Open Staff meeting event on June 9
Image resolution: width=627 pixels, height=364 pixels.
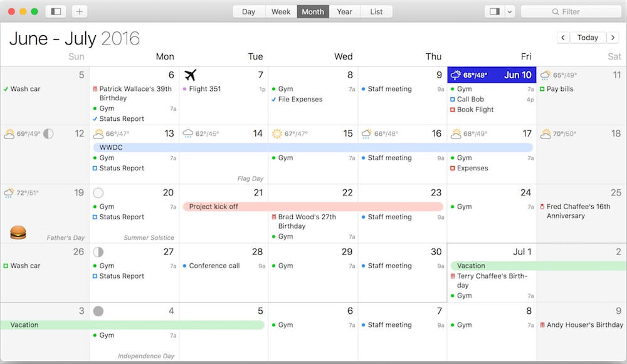(x=403, y=89)
